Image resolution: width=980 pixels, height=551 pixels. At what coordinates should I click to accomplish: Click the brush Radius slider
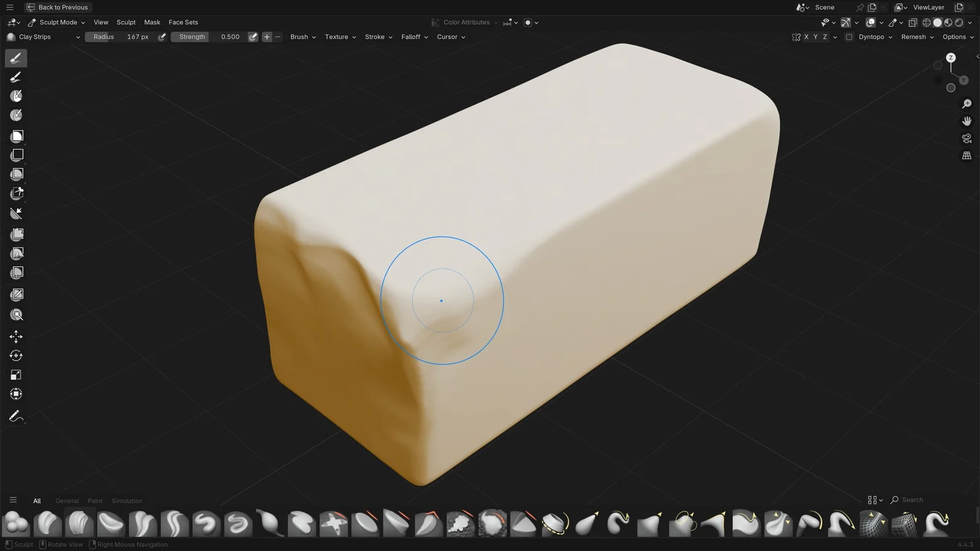tap(120, 37)
